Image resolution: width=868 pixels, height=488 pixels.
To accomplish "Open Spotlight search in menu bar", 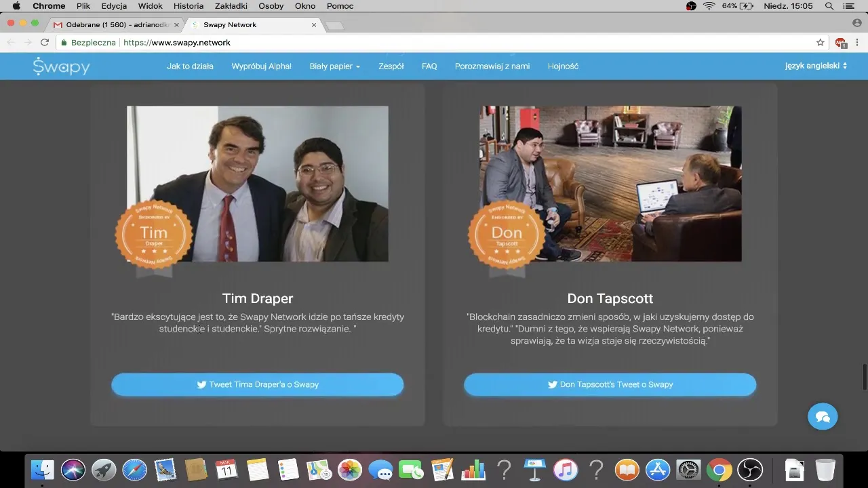I will [829, 6].
